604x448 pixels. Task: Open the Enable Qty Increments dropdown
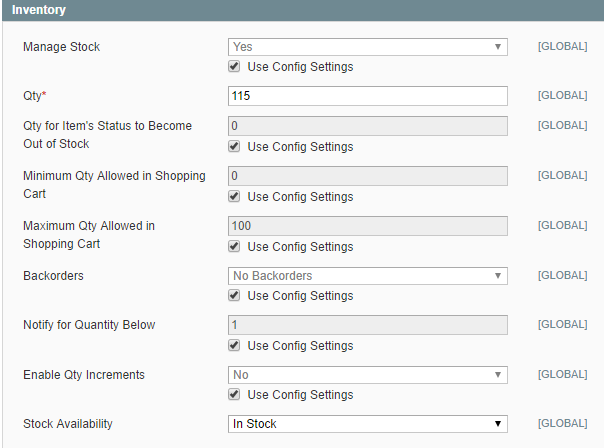coord(367,375)
